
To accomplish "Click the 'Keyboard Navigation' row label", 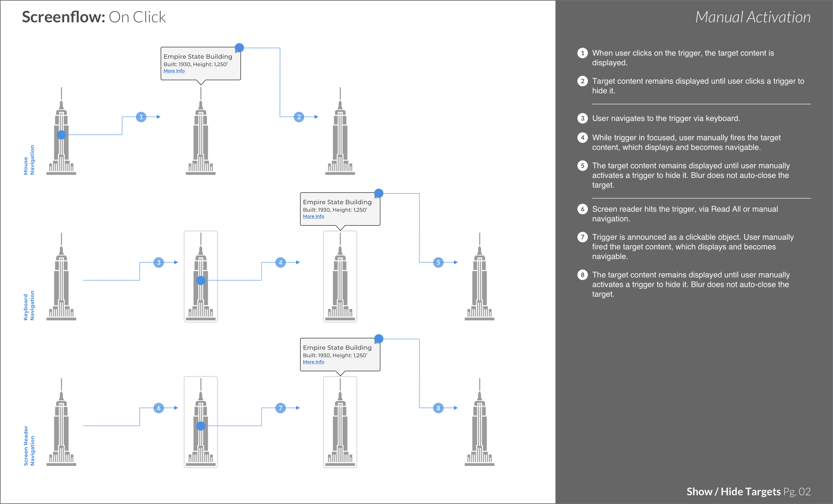I will click(x=29, y=306).
